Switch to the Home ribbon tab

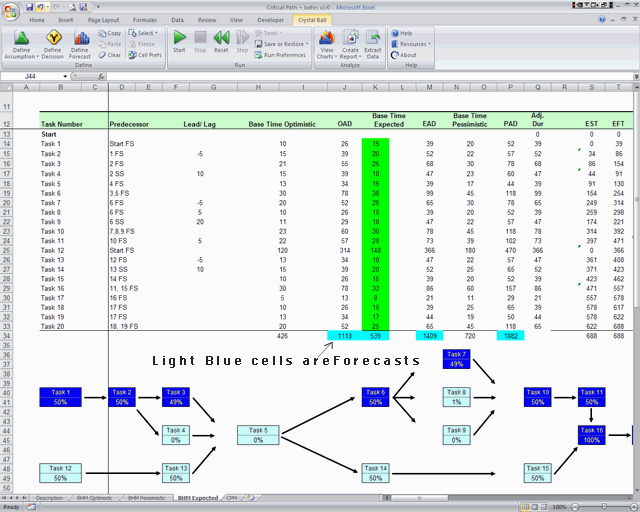click(37, 20)
